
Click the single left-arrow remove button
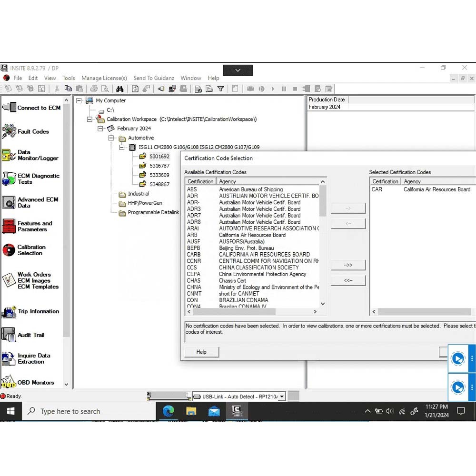click(x=348, y=223)
